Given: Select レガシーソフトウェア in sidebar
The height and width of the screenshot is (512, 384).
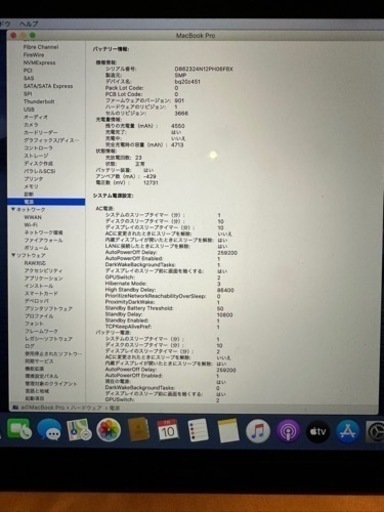Looking at the screenshot, I should 48,339.
